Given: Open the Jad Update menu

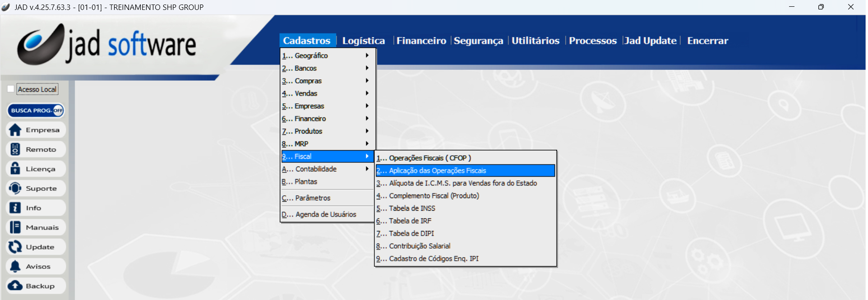Looking at the screenshot, I should [651, 41].
